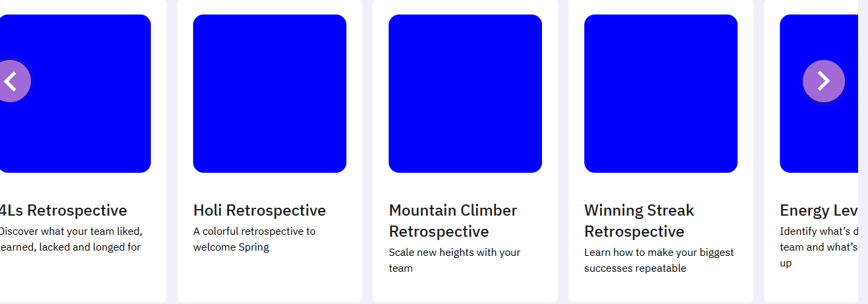The width and height of the screenshot is (868, 304).
Task: Click 'Learn how to make your biggest successes repeatable'
Action: point(659,260)
